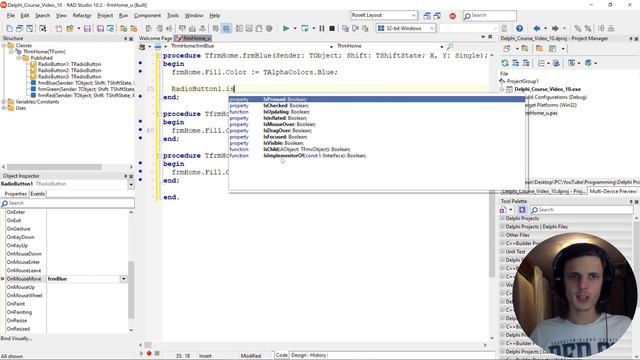Click the red stop-sign icon beside layout

(x=452, y=16)
